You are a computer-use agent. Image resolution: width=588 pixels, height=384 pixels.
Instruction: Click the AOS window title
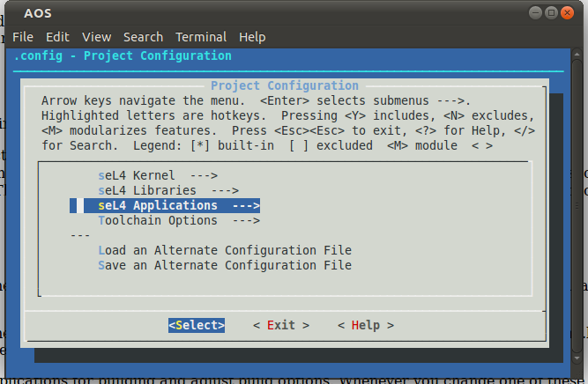tap(38, 13)
